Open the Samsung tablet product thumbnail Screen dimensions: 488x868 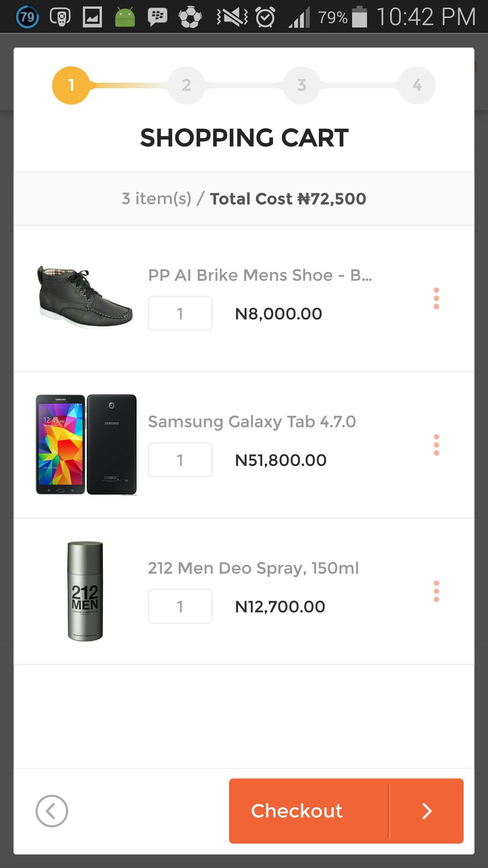point(86,444)
